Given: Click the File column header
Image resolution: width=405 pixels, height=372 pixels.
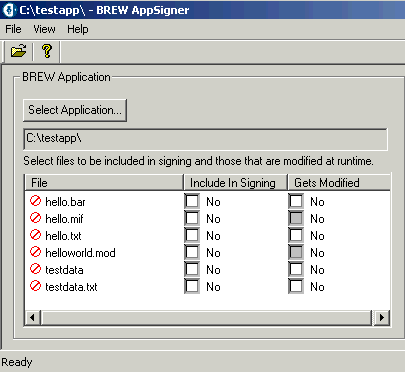Looking at the screenshot, I should point(104,183).
